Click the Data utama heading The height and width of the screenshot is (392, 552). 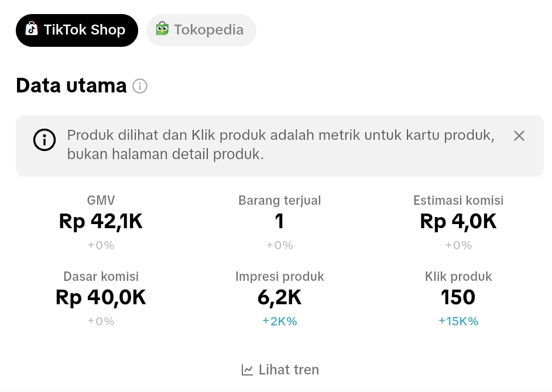pos(71,86)
